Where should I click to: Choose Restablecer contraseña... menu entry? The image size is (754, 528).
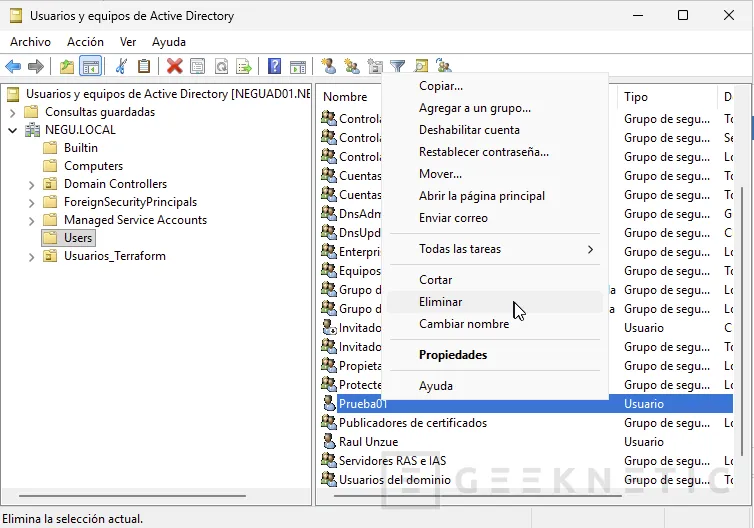495,152
